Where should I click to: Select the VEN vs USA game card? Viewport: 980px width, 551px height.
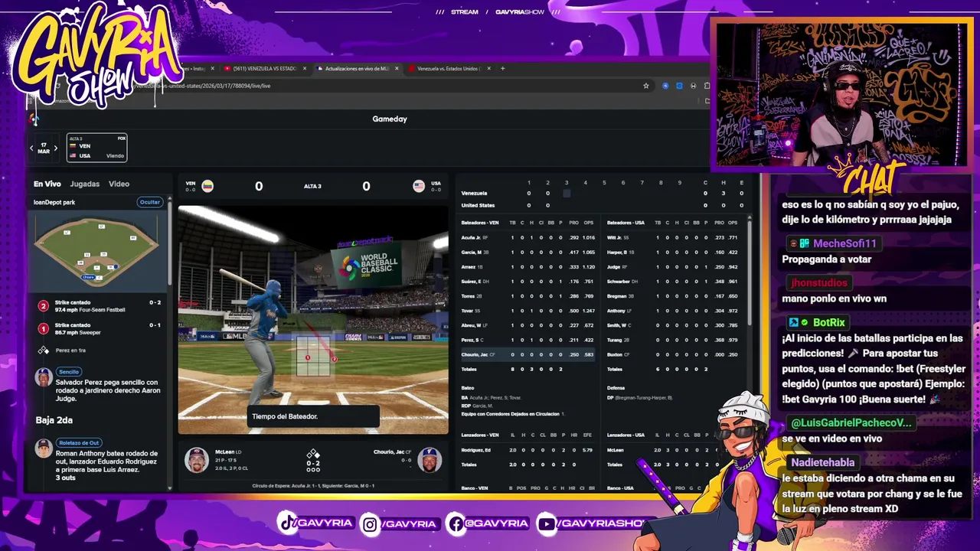pos(96,148)
